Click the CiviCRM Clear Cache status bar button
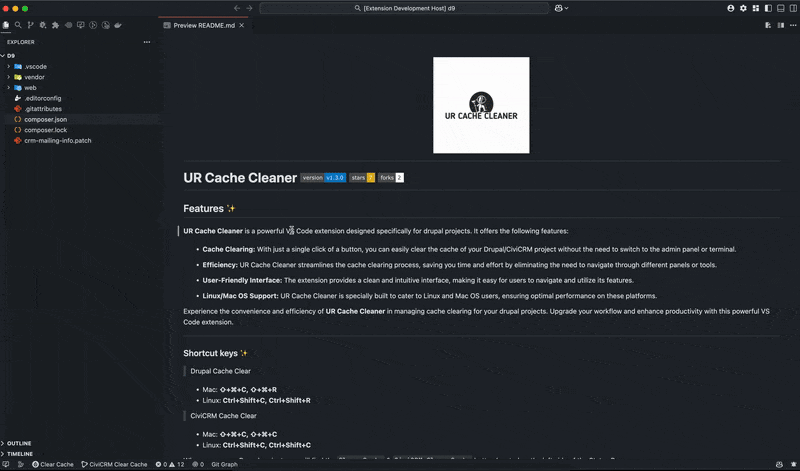Screen dimensions: 800x471 pyautogui.click(x=114, y=464)
